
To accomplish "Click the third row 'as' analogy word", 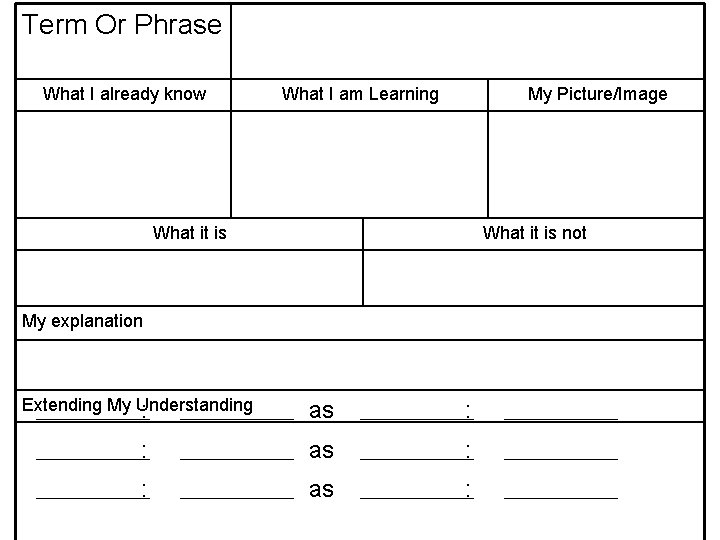I will pyautogui.click(x=321, y=489).
